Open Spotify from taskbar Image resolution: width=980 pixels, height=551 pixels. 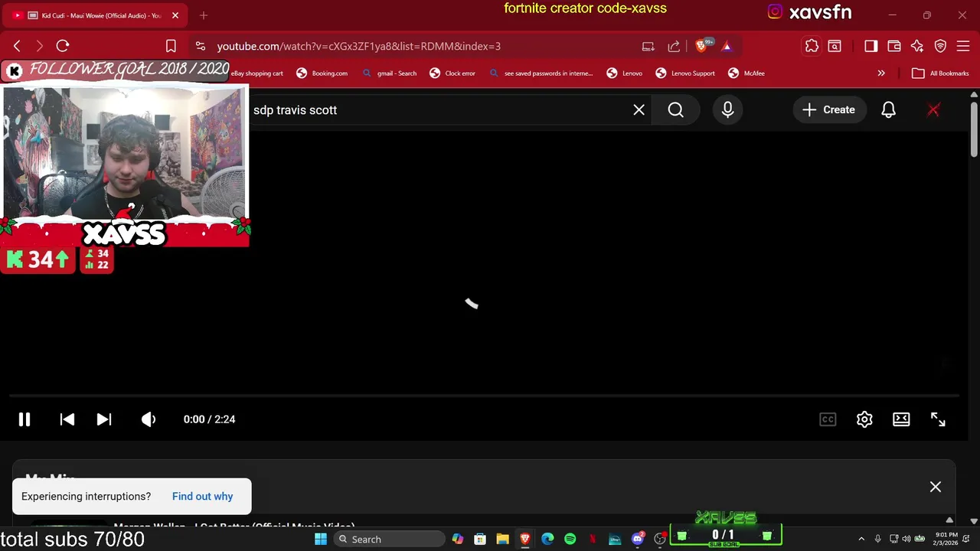pos(570,540)
